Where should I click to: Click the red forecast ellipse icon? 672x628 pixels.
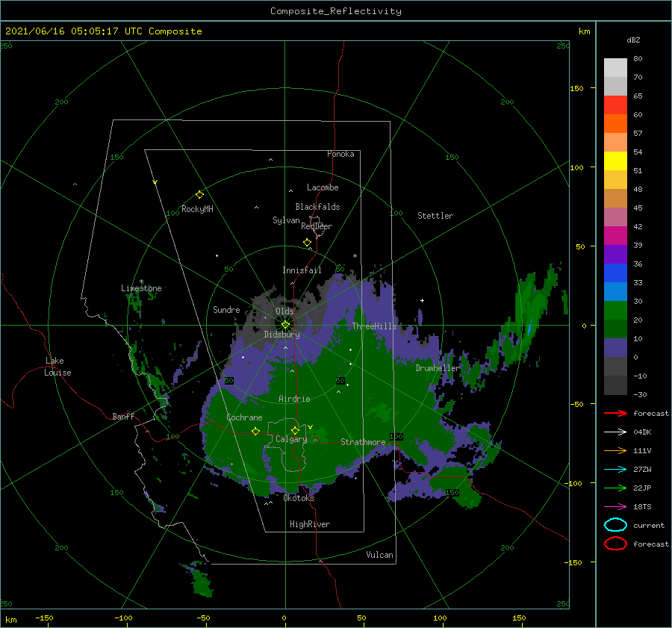(x=615, y=544)
